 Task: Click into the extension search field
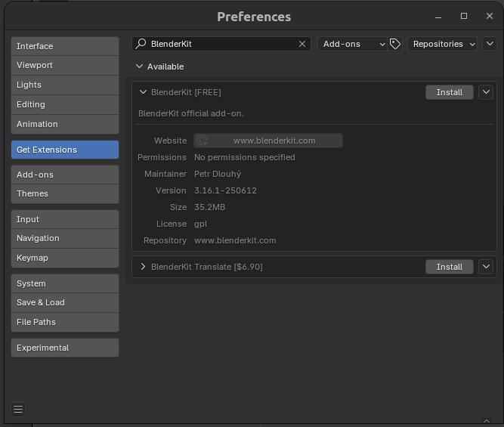219,44
